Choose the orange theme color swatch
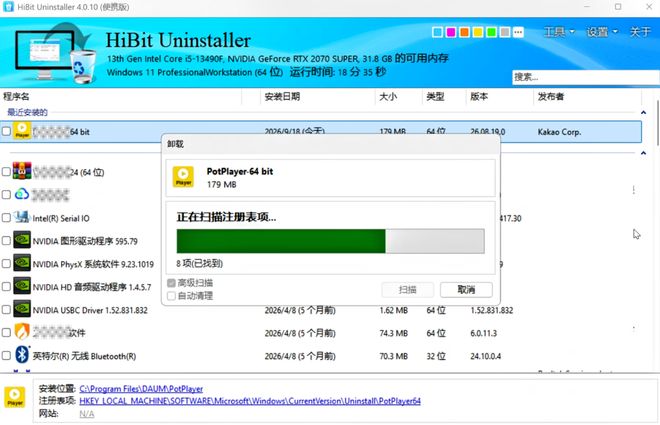Image resolution: width=660 pixels, height=425 pixels. pyautogui.click(x=464, y=32)
